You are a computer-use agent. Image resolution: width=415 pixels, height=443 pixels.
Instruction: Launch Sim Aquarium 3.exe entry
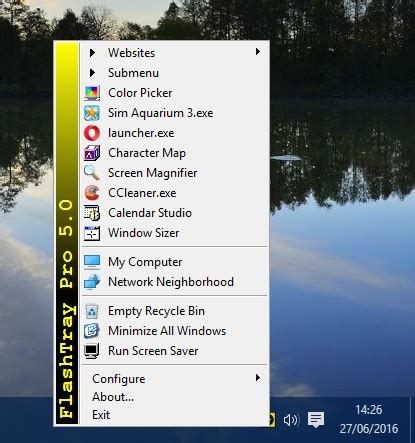coord(175,113)
